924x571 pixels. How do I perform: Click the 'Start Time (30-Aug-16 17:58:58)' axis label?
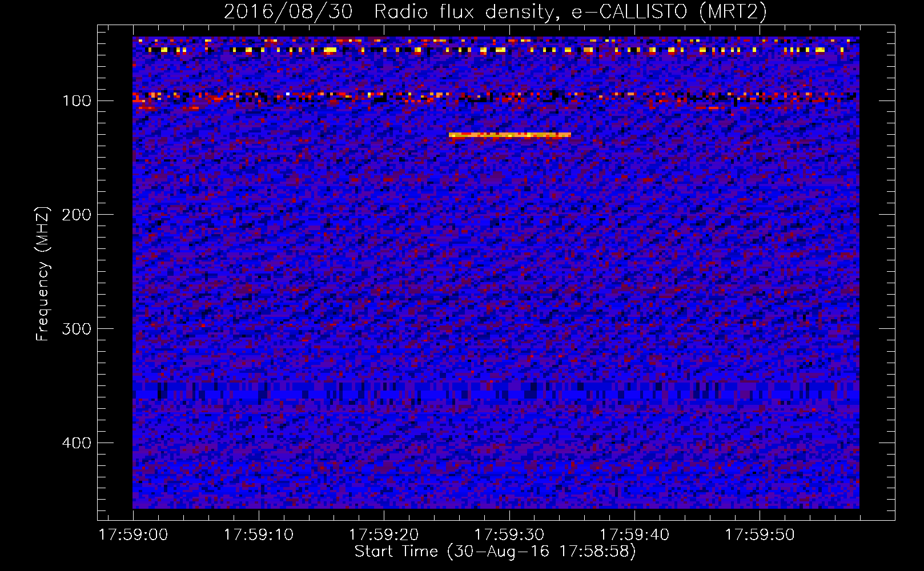495,552
